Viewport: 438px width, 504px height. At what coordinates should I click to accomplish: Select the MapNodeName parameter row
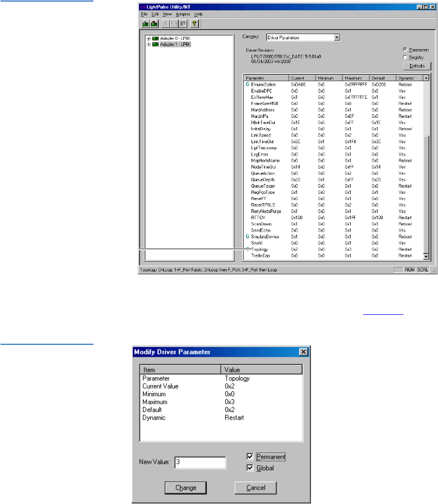click(333, 161)
